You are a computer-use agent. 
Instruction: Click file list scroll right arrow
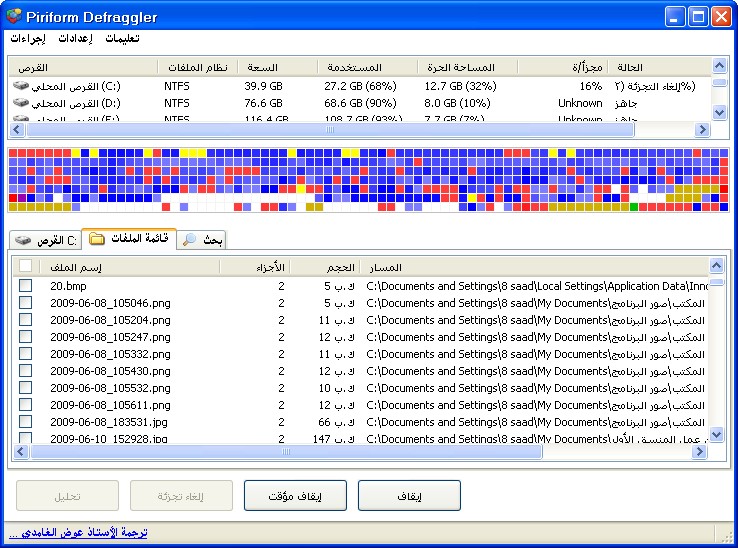(699, 451)
